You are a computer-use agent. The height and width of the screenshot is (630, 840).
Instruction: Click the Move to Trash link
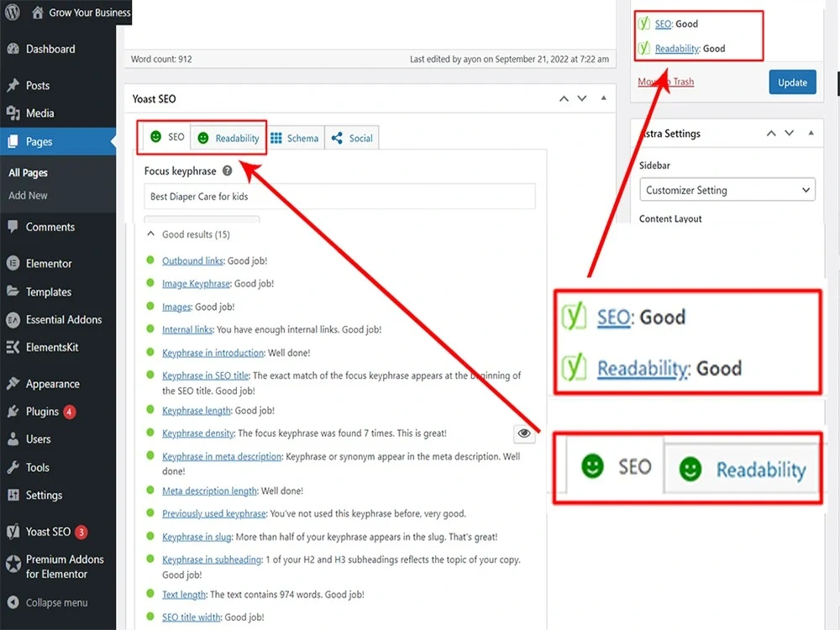click(x=665, y=81)
